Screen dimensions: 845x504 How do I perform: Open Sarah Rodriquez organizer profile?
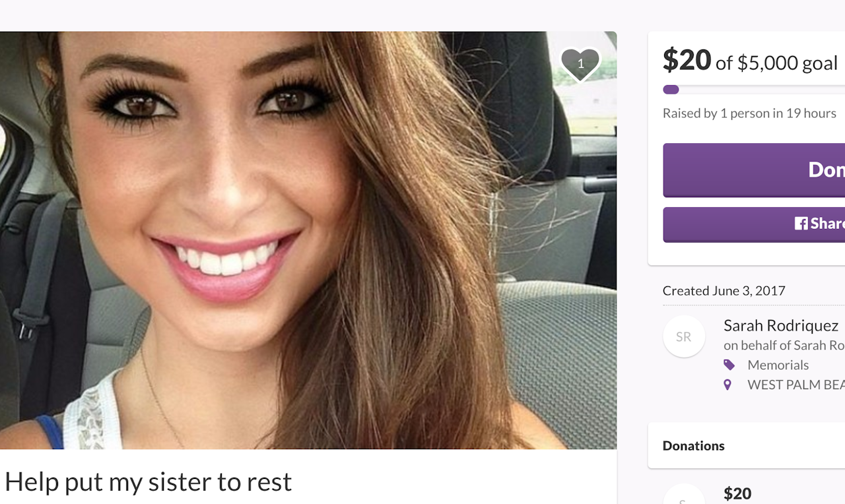pyautogui.click(x=781, y=325)
